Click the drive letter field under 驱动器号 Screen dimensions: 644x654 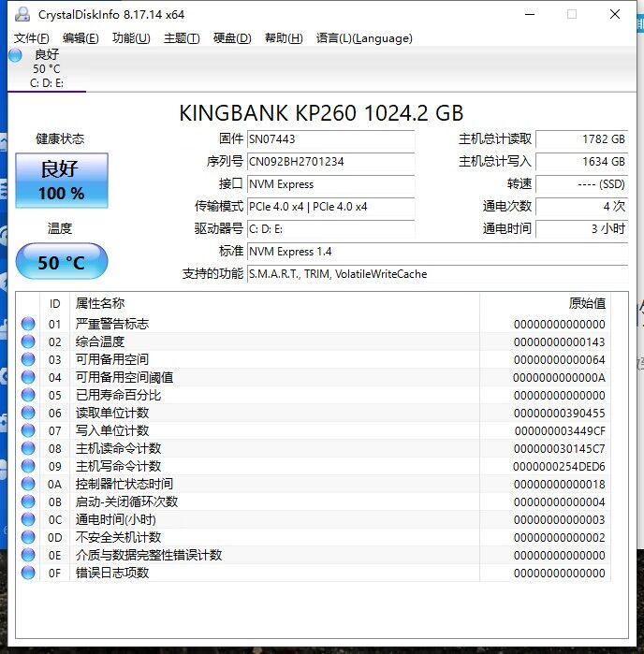[x=330, y=229]
